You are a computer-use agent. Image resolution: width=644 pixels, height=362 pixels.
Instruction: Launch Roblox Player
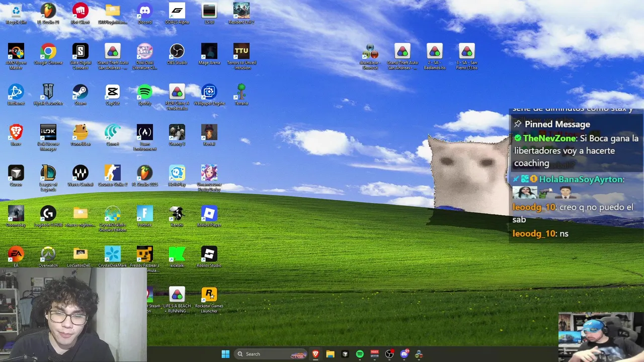coord(209,217)
